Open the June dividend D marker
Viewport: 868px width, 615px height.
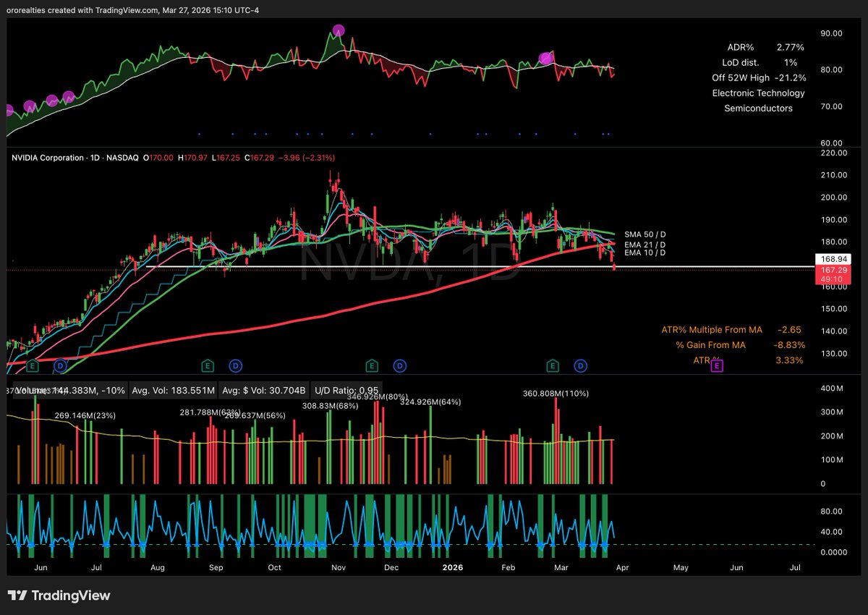60,365
